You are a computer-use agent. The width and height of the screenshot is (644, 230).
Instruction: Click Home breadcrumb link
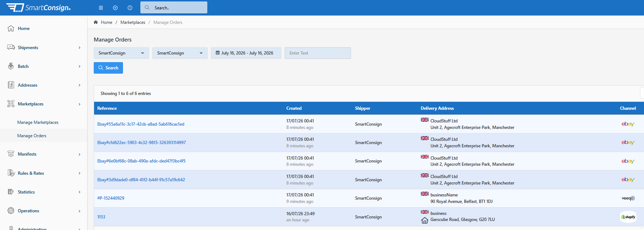[106, 22]
